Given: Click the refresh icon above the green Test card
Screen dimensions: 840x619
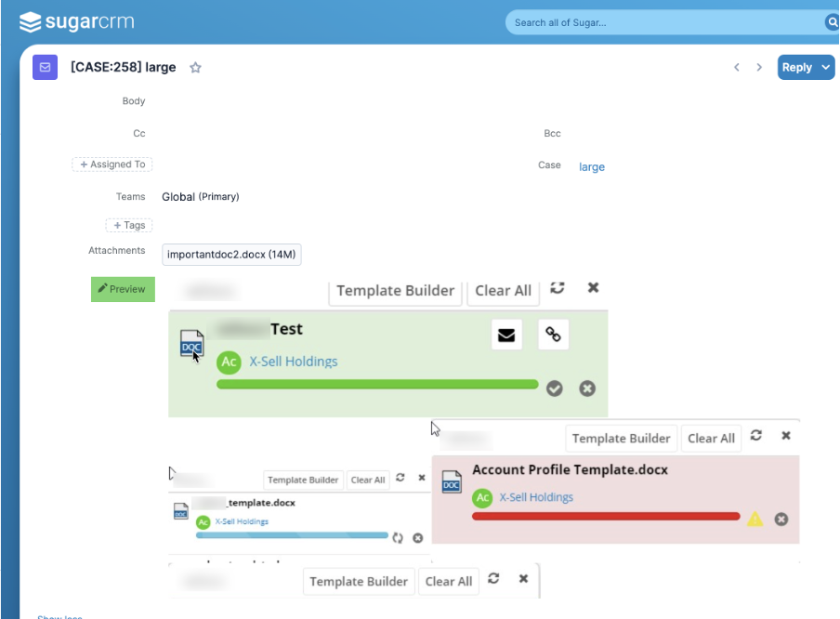Looking at the screenshot, I should pyautogui.click(x=558, y=288).
